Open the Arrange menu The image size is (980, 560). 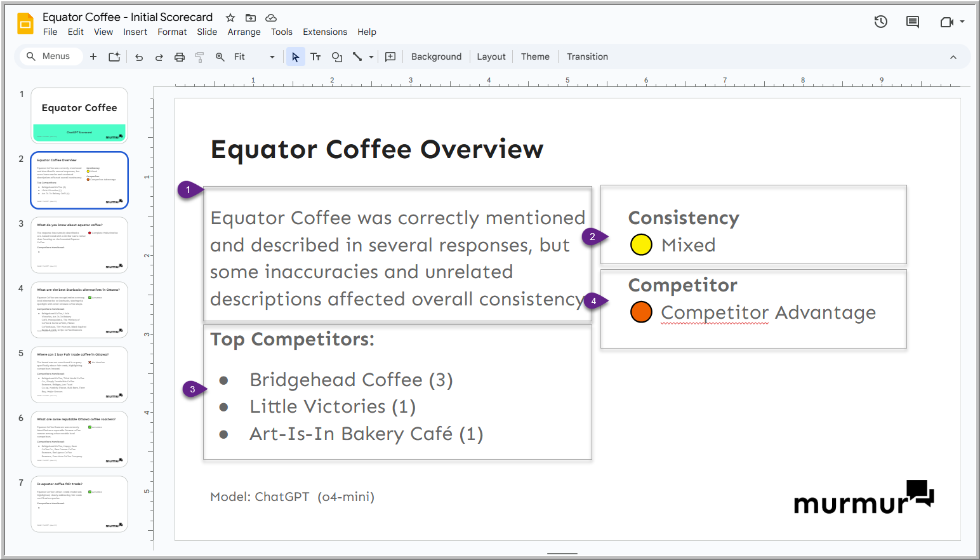pos(244,32)
